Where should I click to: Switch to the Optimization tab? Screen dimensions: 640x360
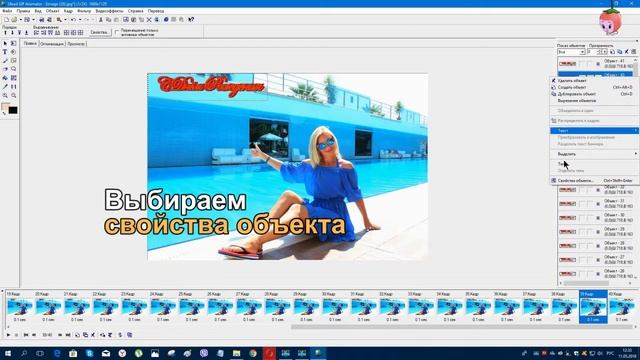(x=52, y=44)
